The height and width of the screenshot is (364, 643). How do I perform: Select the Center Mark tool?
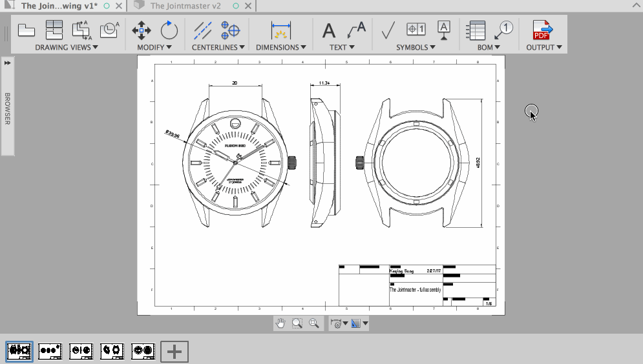[x=231, y=30]
